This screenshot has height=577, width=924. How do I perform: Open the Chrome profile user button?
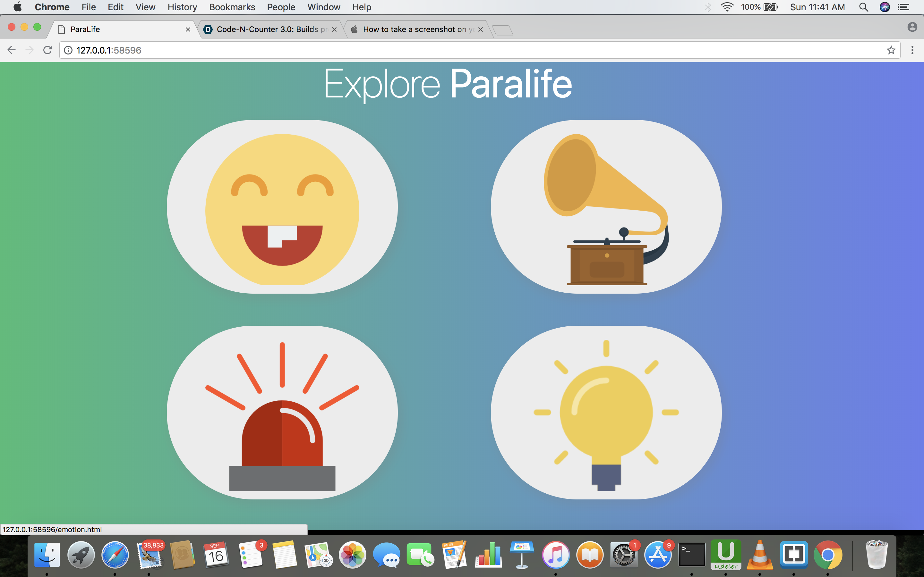click(912, 27)
